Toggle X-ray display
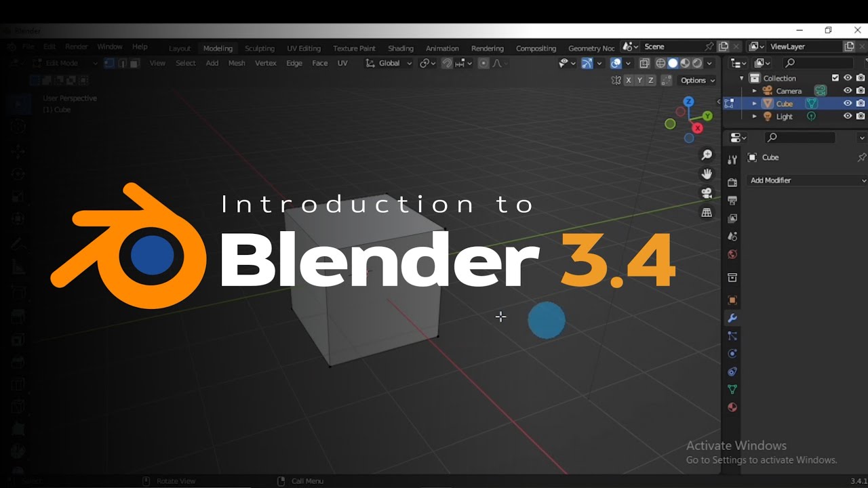The image size is (868, 488). [x=644, y=63]
